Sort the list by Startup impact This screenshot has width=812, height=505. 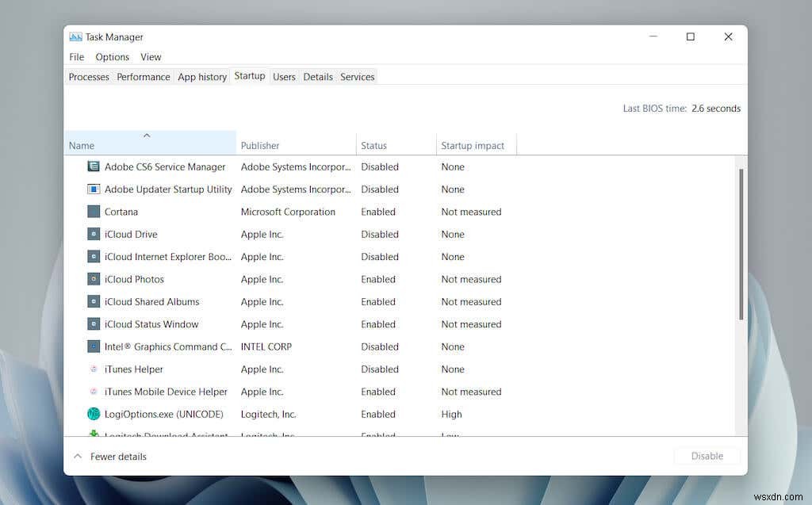pyautogui.click(x=475, y=145)
